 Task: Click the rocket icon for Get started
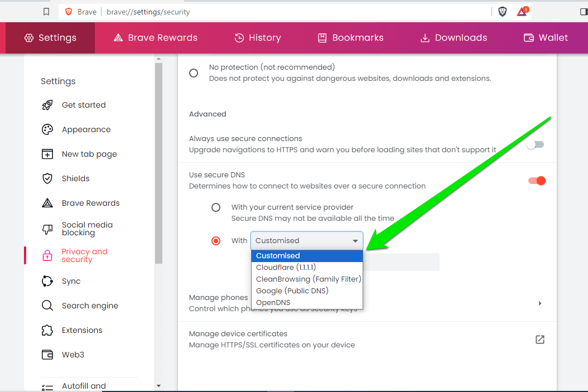coord(47,105)
